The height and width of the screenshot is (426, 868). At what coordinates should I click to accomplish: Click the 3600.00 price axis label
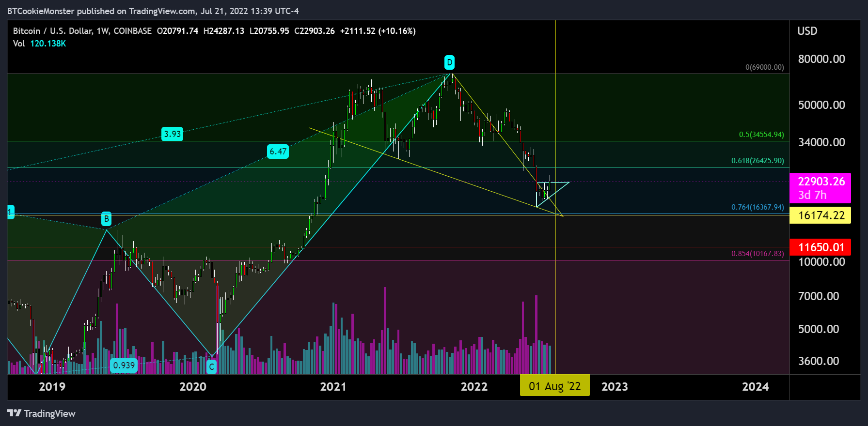click(819, 361)
